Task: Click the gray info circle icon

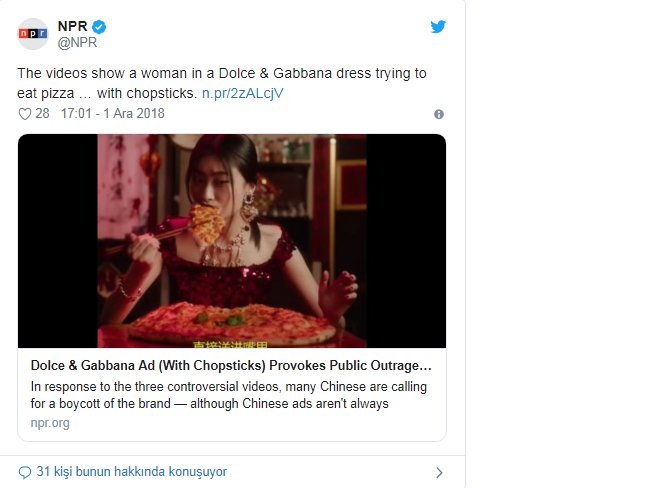Action: tap(438, 115)
